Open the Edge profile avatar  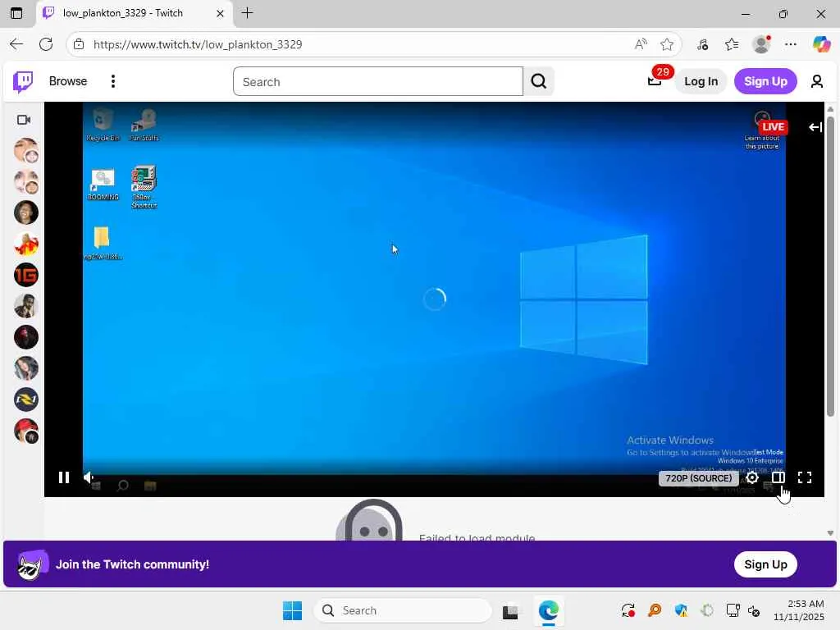click(761, 44)
